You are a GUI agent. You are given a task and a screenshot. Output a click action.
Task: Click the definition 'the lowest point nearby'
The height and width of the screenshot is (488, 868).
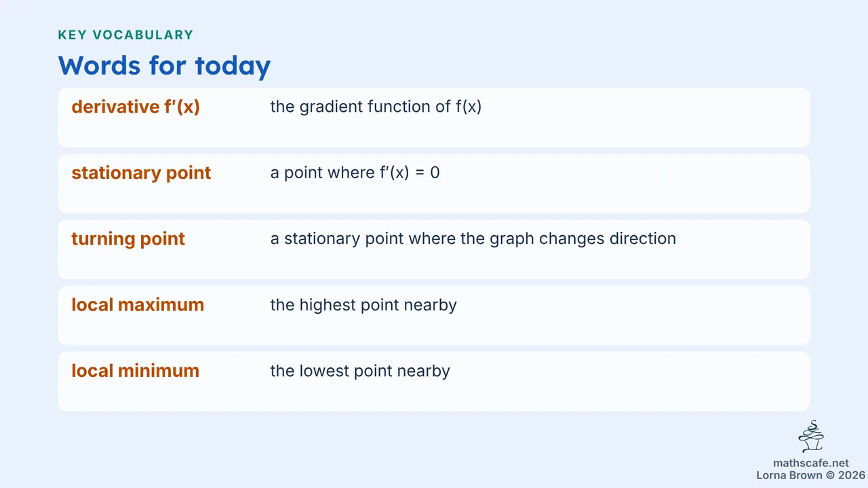[x=360, y=371]
